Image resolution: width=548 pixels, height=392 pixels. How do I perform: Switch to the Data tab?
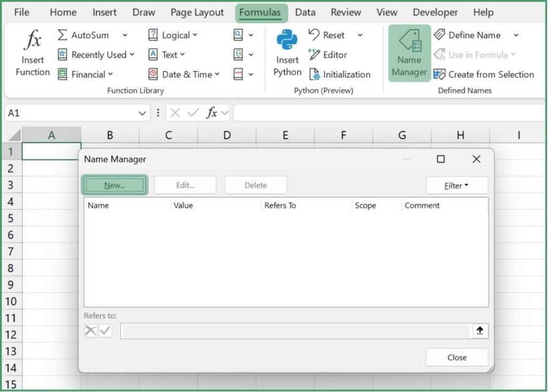click(x=305, y=12)
